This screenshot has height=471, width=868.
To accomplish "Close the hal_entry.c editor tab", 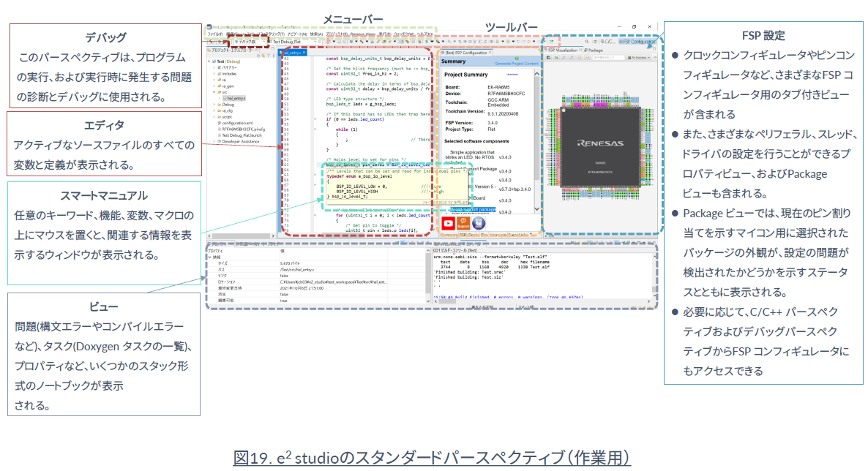I will [x=304, y=53].
